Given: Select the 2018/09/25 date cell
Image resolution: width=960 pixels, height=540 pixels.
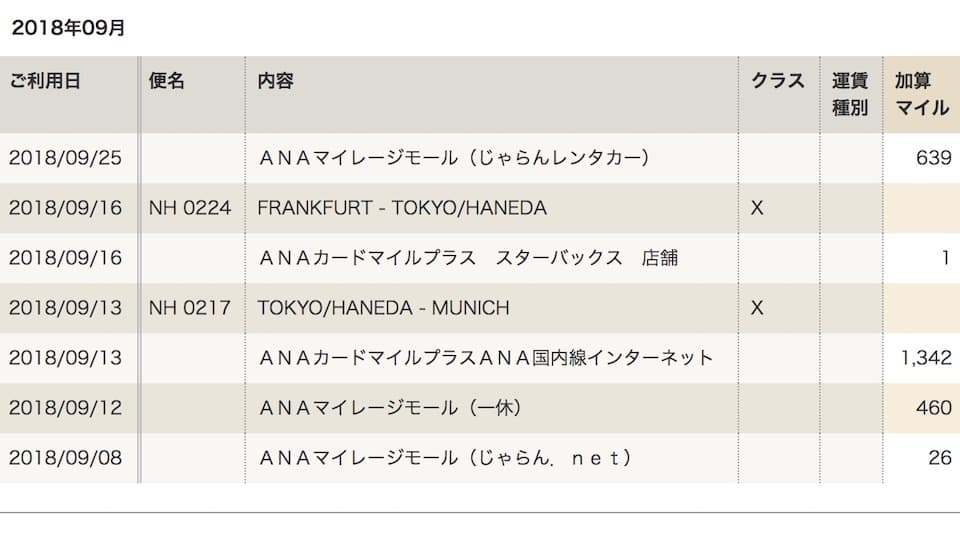Looking at the screenshot, I should [x=66, y=158].
